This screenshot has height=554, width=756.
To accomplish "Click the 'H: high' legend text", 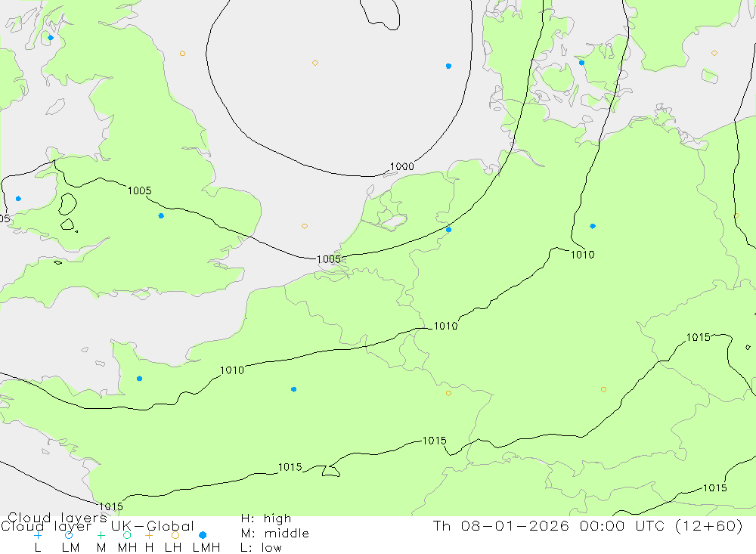I will coord(266,518).
